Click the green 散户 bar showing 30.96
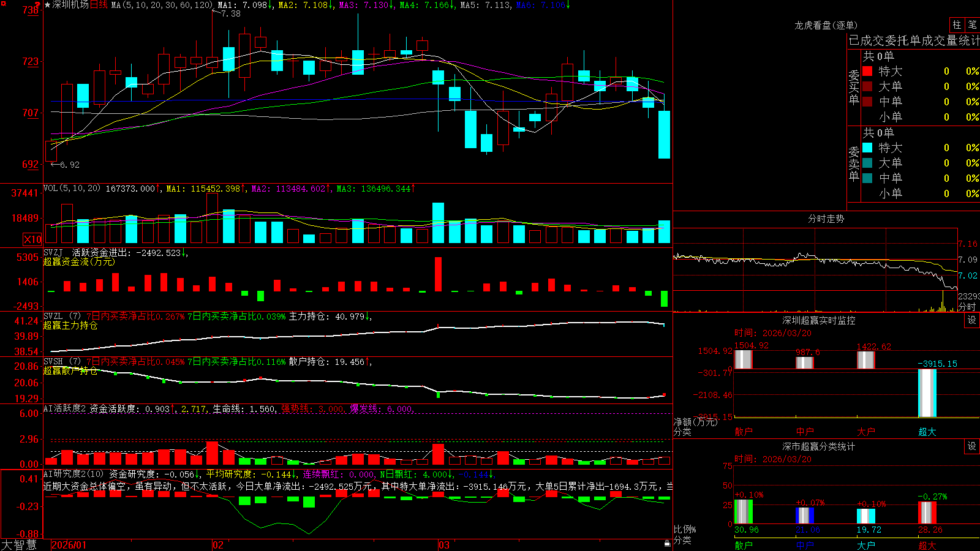The height and width of the screenshot is (551, 980). 744,512
